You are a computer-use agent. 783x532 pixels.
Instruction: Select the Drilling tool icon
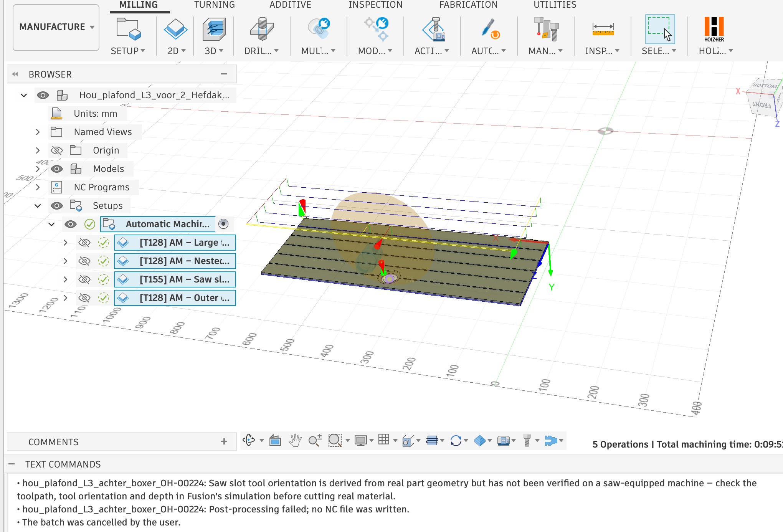tap(262, 29)
